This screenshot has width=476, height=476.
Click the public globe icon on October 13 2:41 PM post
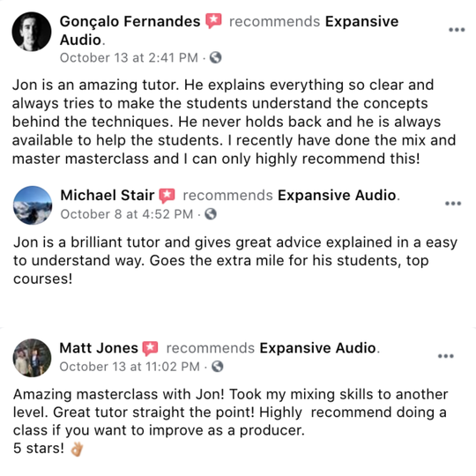(x=216, y=57)
